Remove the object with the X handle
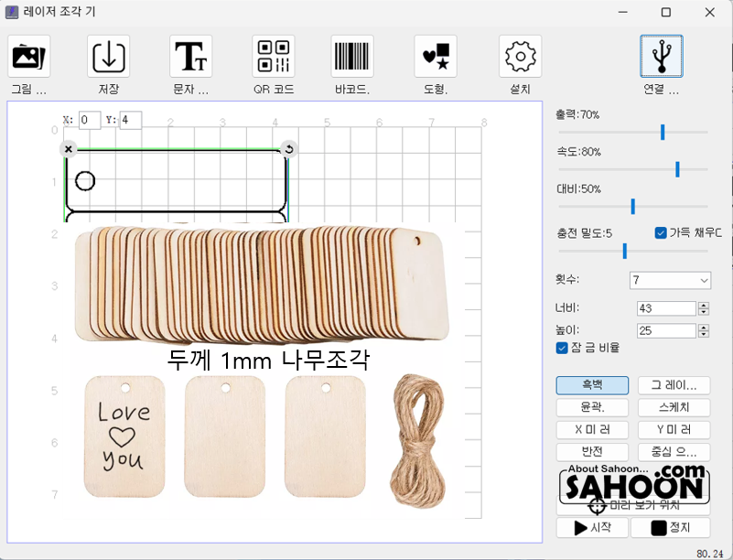Viewport: 733px width, 560px height. [69, 149]
